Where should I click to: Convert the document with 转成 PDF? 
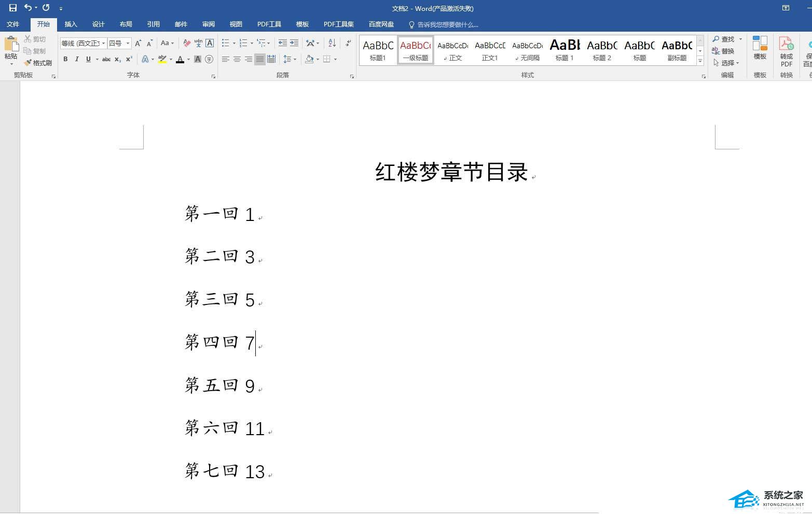(787, 51)
